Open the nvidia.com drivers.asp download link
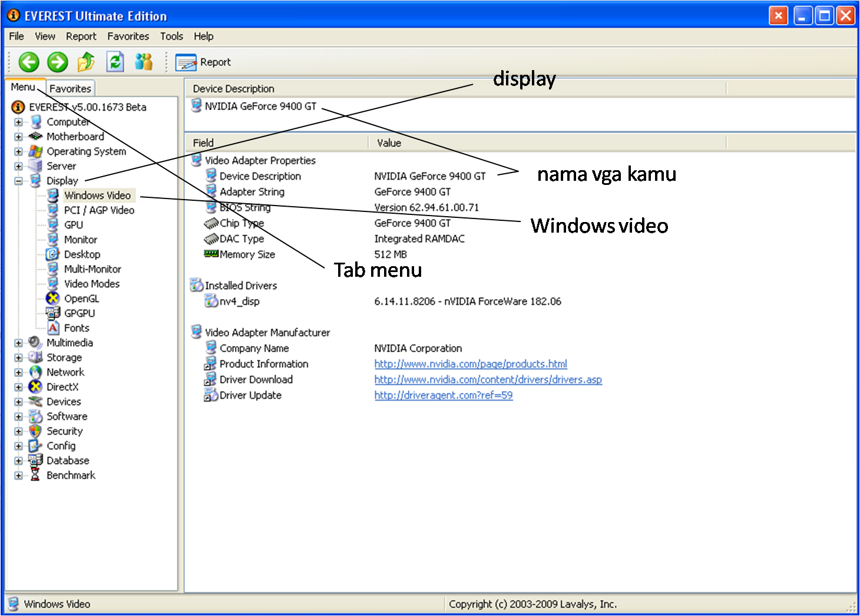Image resolution: width=860 pixels, height=616 pixels. tap(488, 380)
